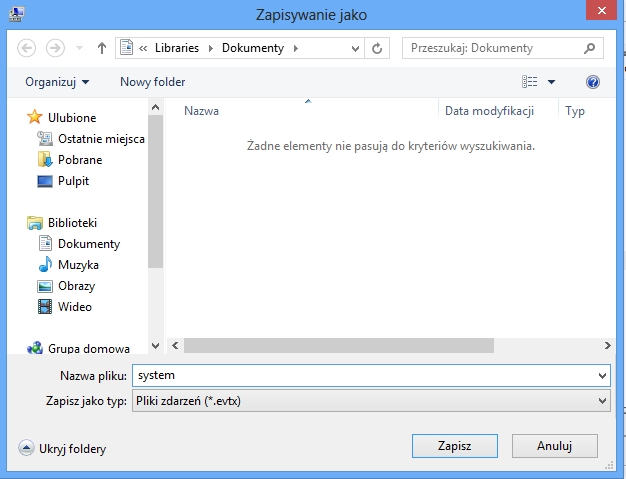Click the change view layout icon
The image size is (626, 479).
click(x=530, y=82)
